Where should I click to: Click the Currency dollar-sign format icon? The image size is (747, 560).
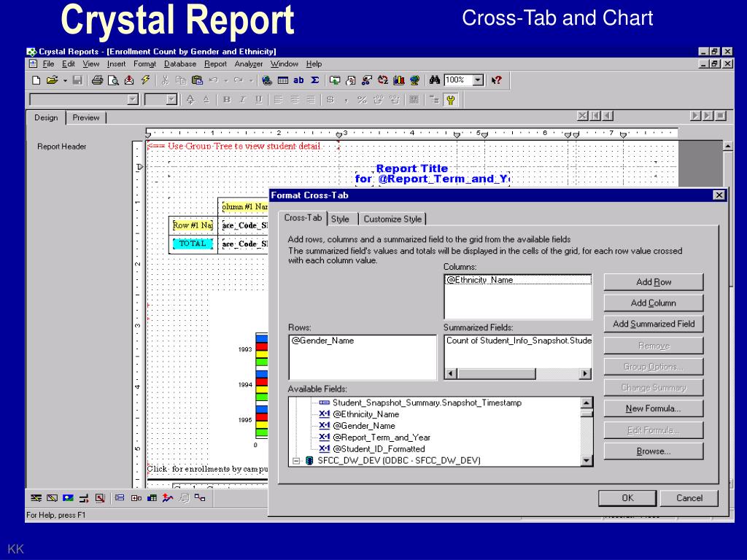point(330,100)
